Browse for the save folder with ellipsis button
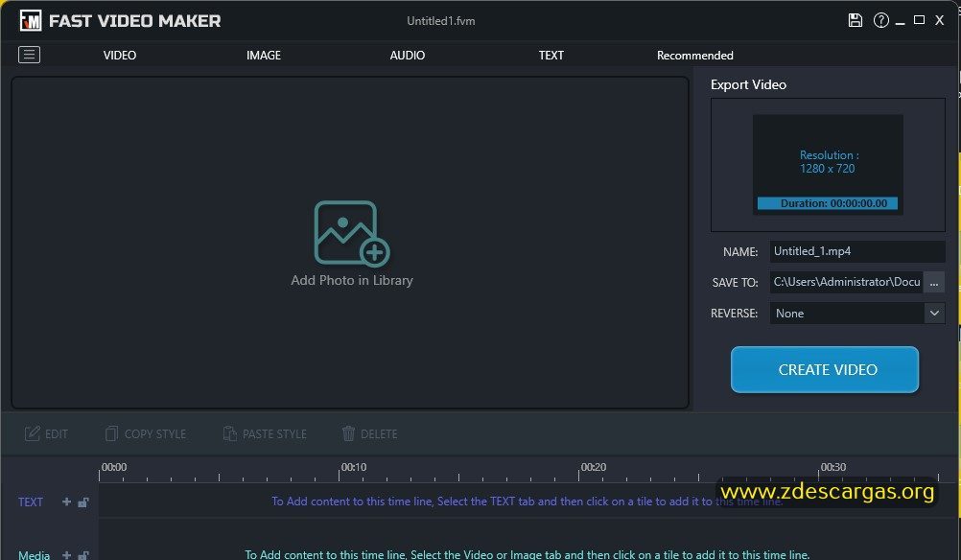961x560 pixels. (934, 283)
